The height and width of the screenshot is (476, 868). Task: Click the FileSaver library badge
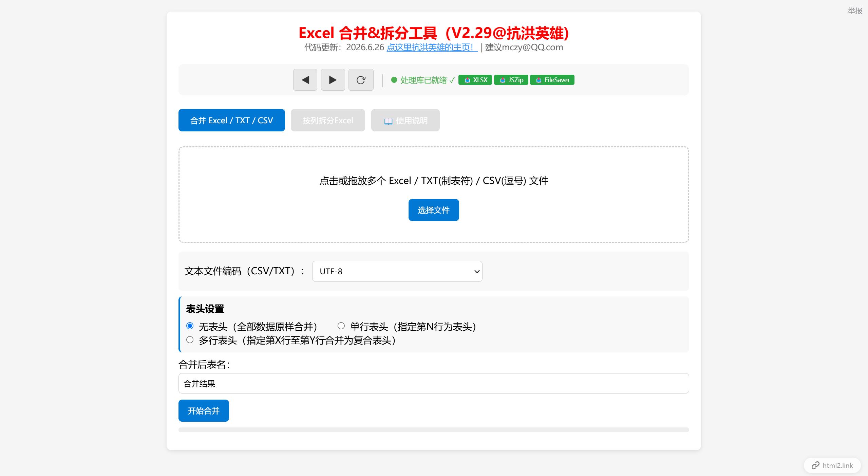(x=552, y=80)
